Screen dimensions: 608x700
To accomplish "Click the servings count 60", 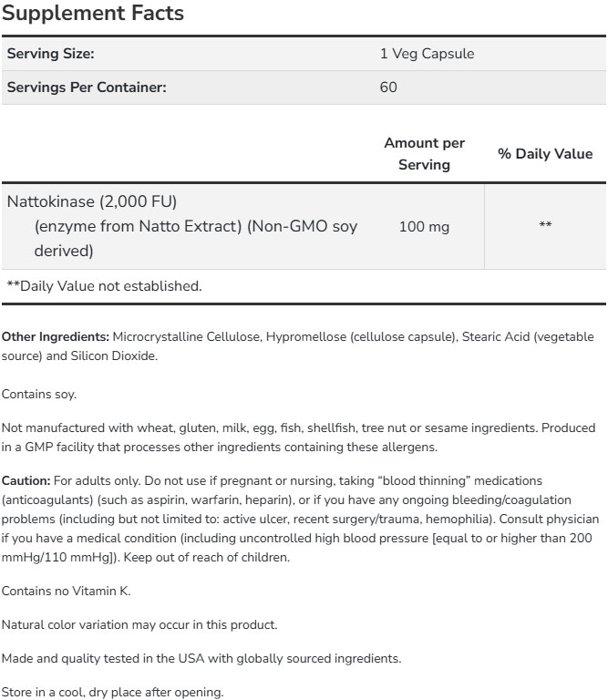I will point(389,87).
